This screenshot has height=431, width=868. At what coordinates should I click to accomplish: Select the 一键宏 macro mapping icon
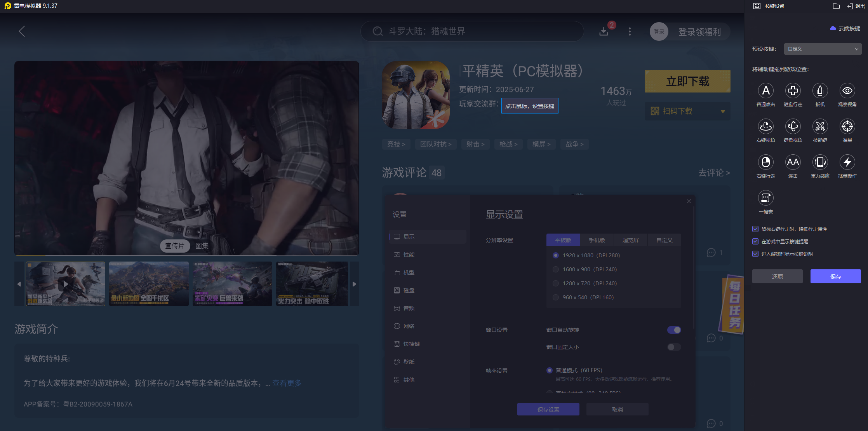765,198
